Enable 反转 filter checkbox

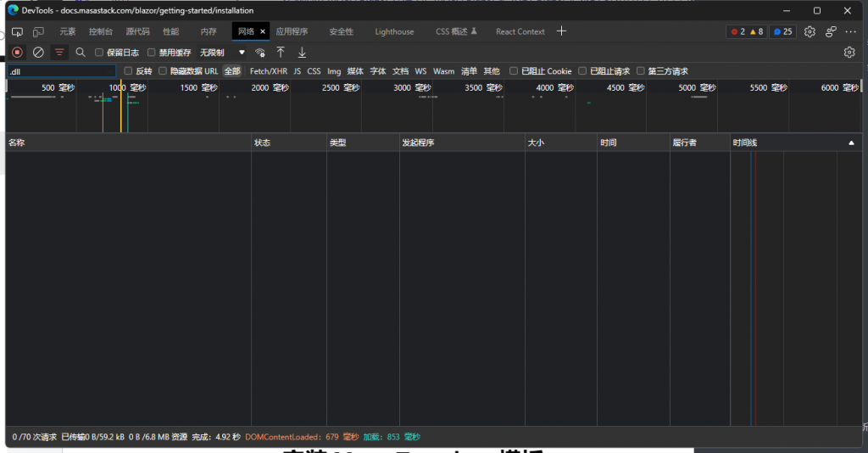128,71
